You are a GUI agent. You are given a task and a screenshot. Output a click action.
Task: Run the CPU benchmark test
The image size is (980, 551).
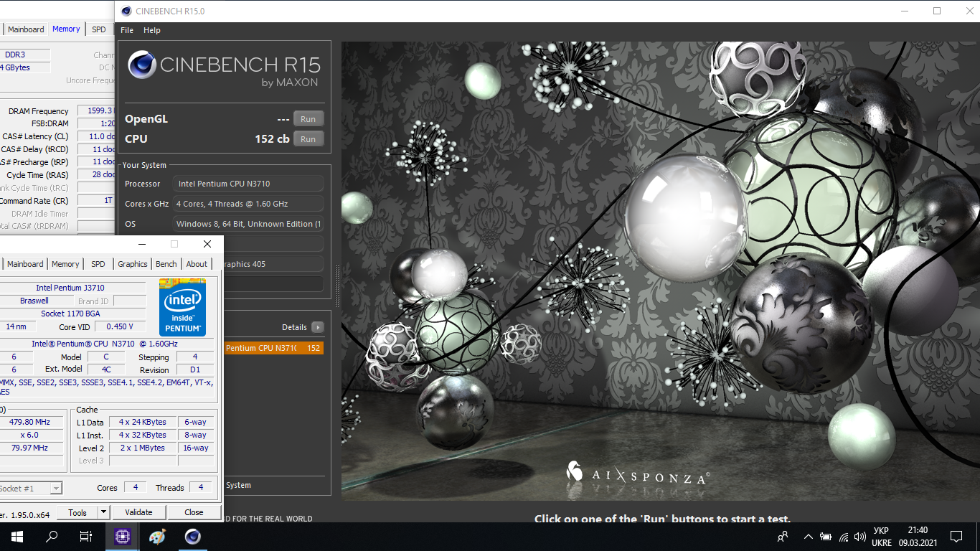pyautogui.click(x=308, y=139)
